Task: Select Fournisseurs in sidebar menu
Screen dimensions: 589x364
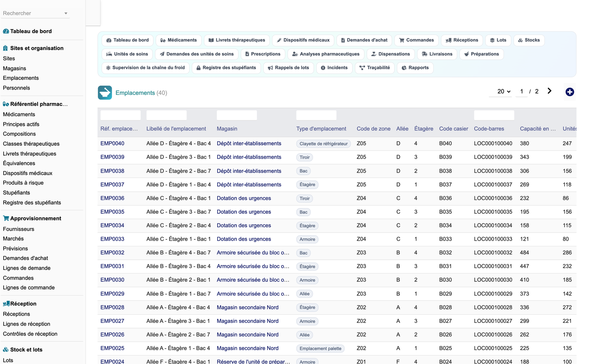Action: pyautogui.click(x=19, y=229)
